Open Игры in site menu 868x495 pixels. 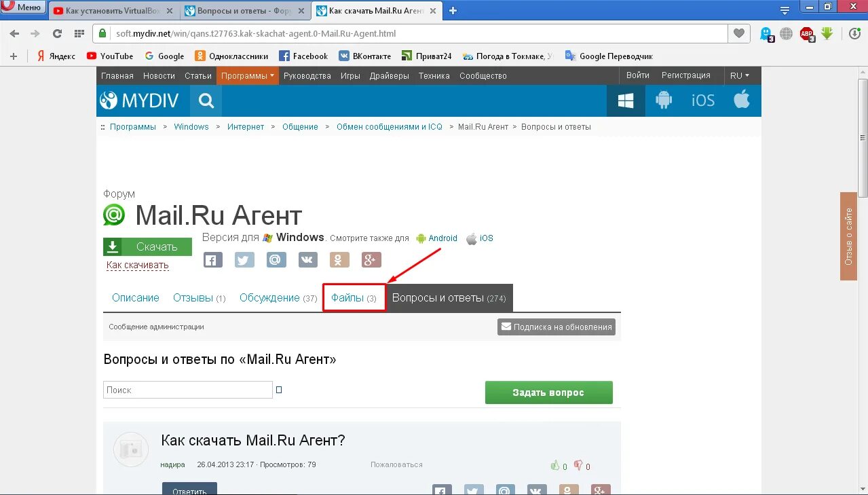[350, 75]
